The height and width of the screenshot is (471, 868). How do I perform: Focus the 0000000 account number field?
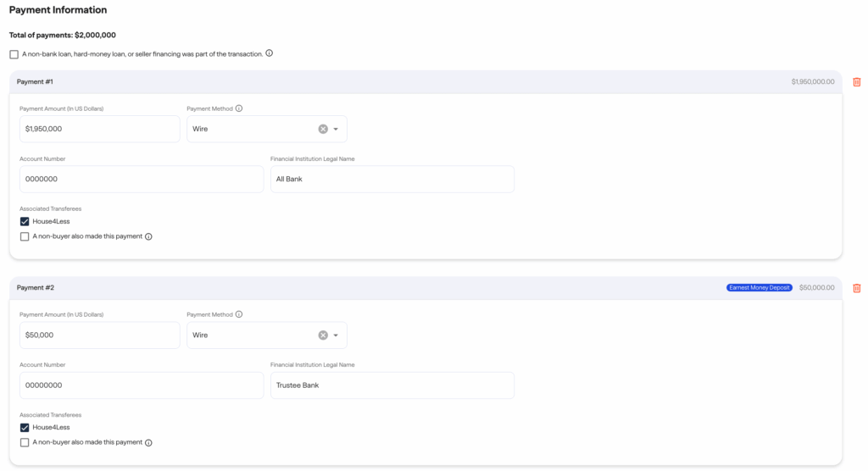coord(141,180)
